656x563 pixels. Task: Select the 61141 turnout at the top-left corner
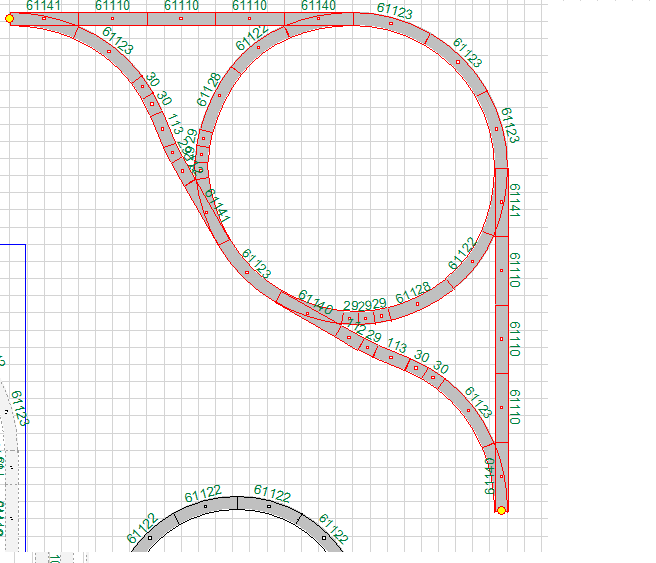click(x=44, y=18)
